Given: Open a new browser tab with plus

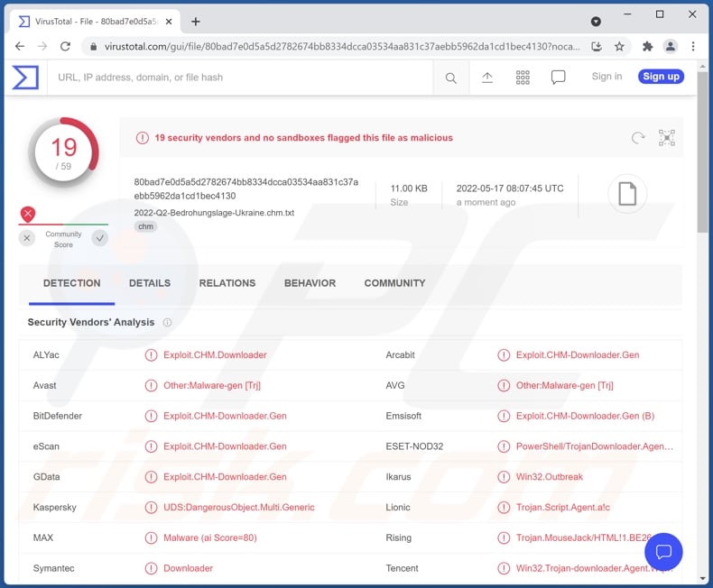Looking at the screenshot, I should [196, 22].
